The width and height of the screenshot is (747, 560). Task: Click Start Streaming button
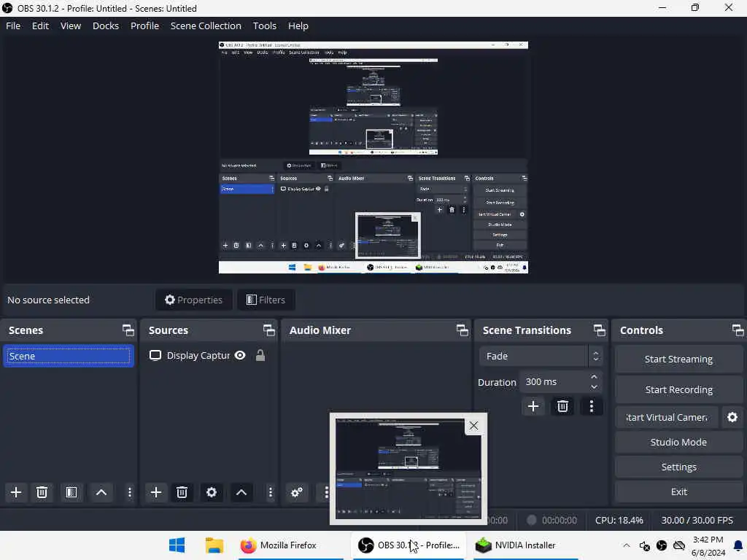[x=678, y=359]
